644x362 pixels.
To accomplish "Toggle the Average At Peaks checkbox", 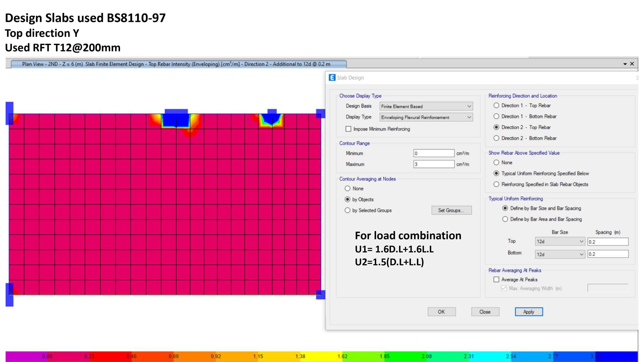I will [497, 280].
